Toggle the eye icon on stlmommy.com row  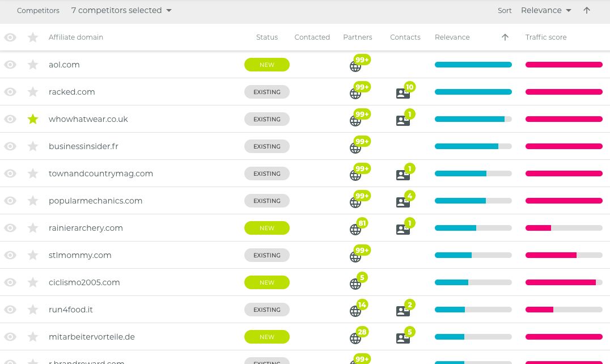coord(10,255)
